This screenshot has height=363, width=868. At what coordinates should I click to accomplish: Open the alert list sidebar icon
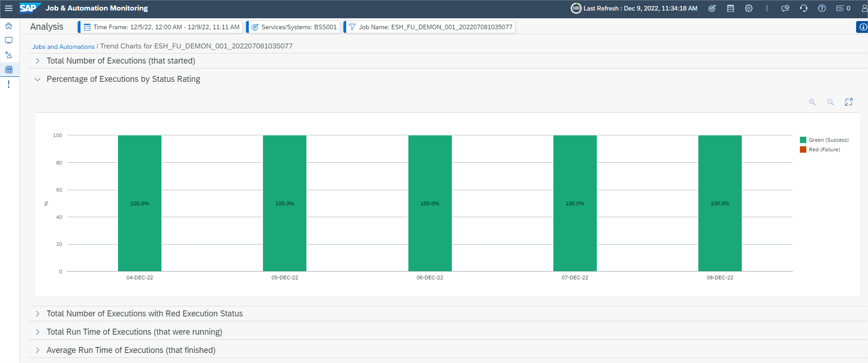[x=9, y=55]
